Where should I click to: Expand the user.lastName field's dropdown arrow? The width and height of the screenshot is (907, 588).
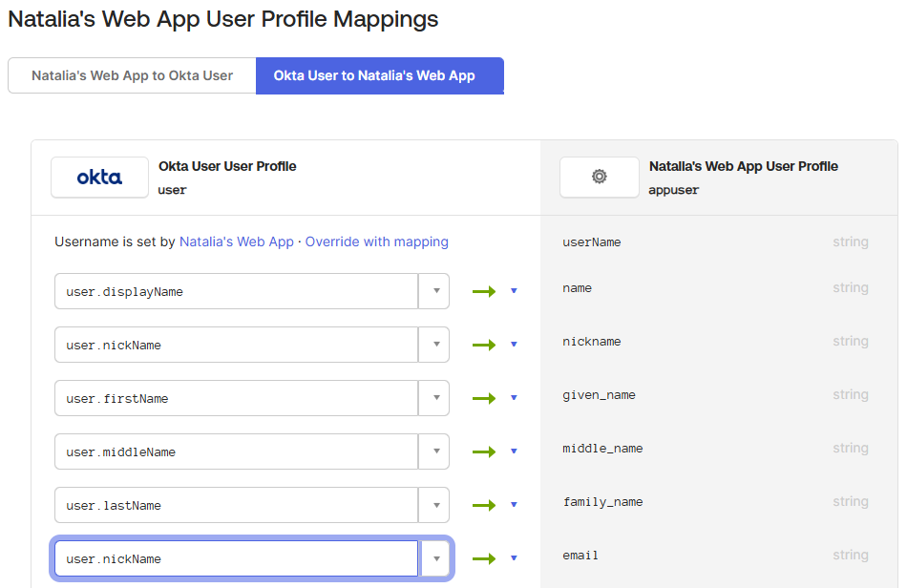(x=433, y=505)
